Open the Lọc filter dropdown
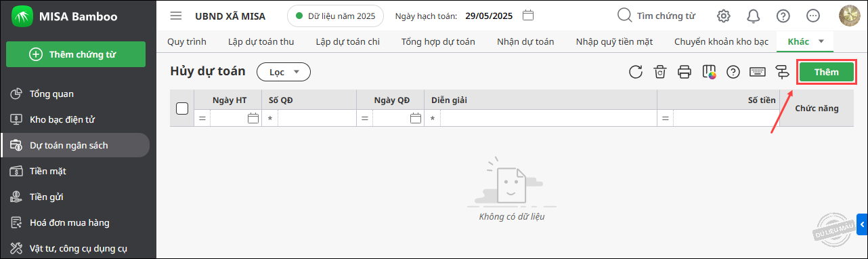 coord(283,72)
